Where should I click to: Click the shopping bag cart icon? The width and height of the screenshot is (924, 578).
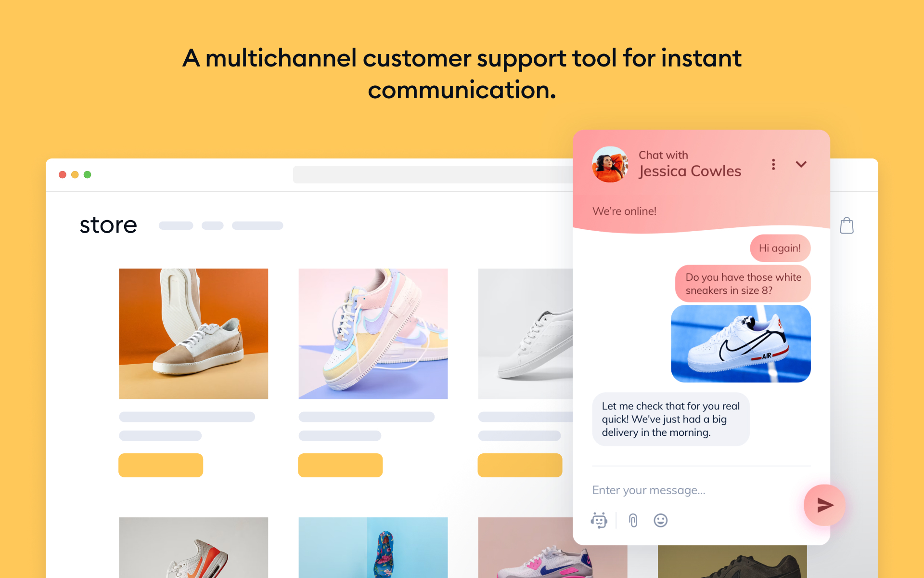pos(847,225)
